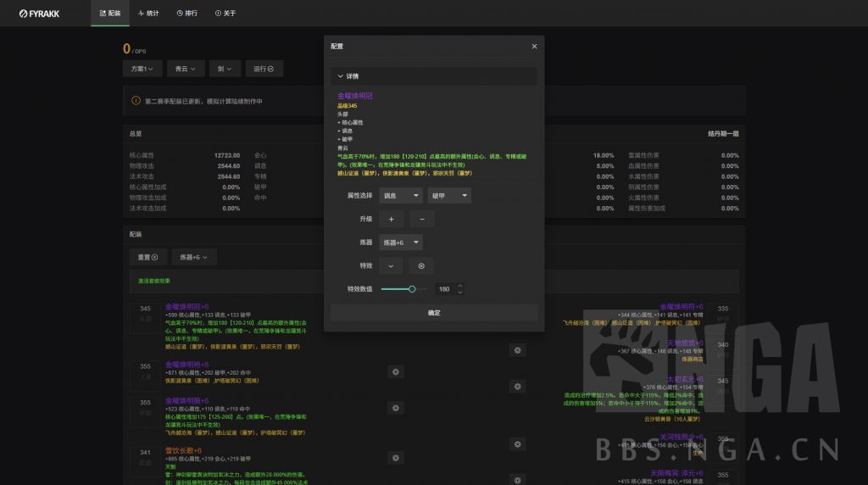Click the minus downgrade button
Screen dimensions: 868x485
pyautogui.click(x=421, y=219)
